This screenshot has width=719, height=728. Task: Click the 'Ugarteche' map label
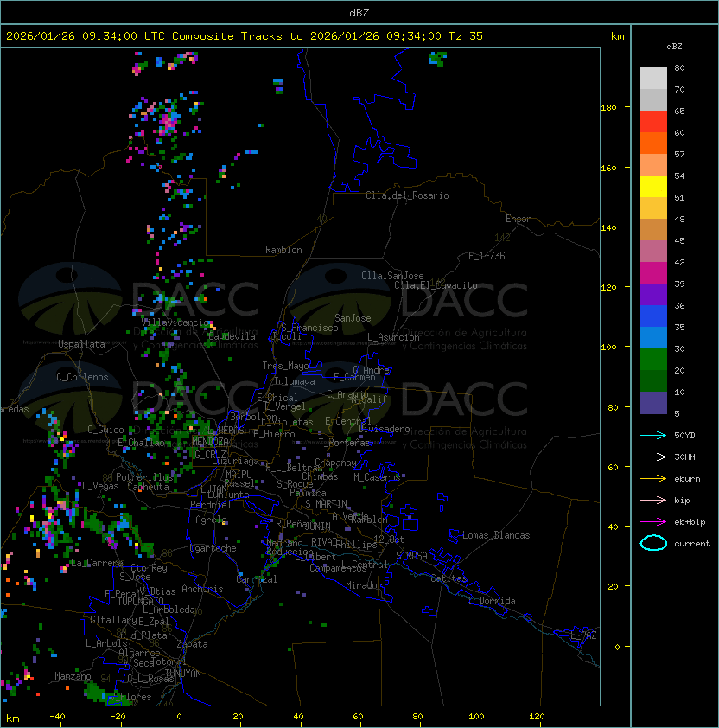pos(213,548)
